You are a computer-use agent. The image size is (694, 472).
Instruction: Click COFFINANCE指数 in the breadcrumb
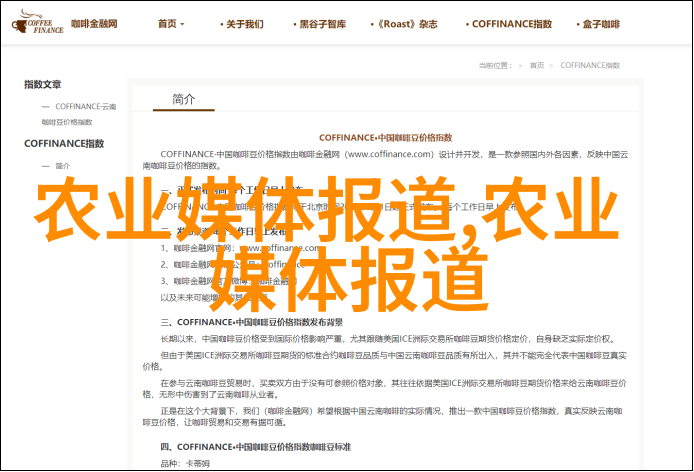click(x=590, y=66)
